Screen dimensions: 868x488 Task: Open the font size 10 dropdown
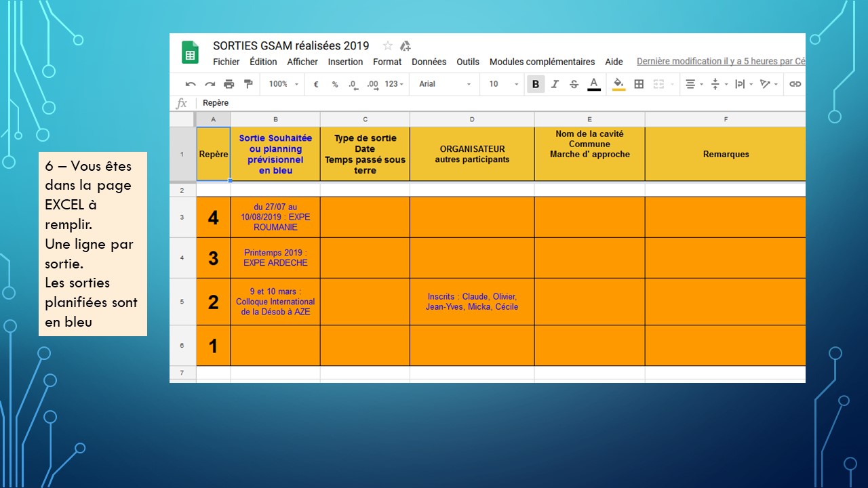504,84
